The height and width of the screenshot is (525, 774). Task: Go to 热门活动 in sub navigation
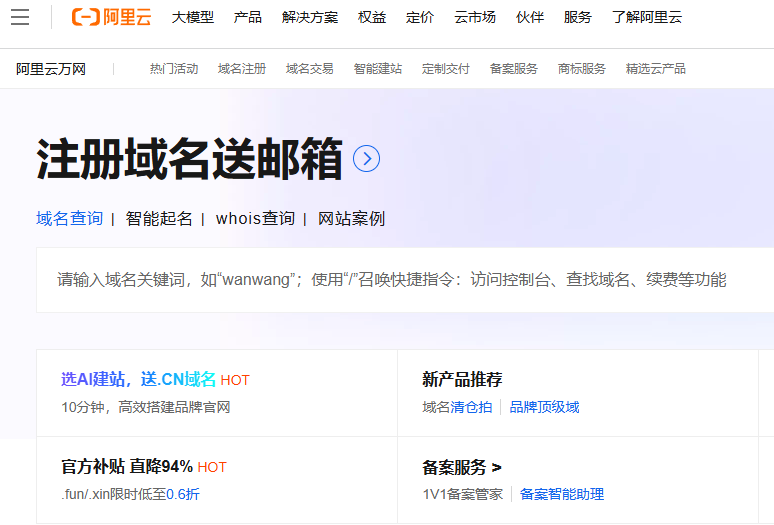[174, 69]
